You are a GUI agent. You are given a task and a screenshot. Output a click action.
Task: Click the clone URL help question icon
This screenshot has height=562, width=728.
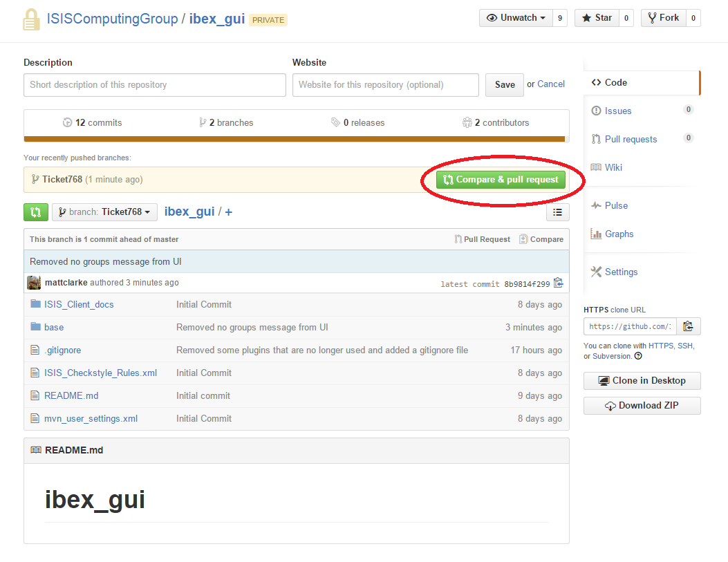(x=638, y=356)
